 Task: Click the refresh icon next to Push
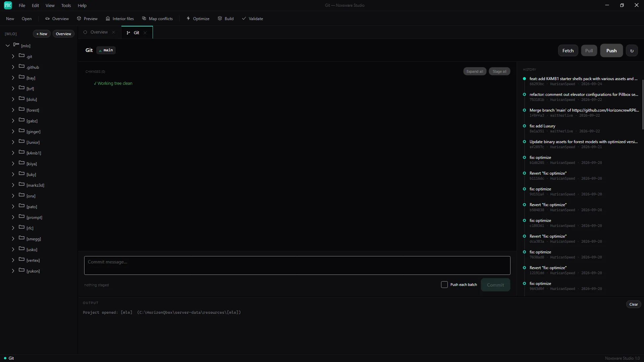coord(632,51)
